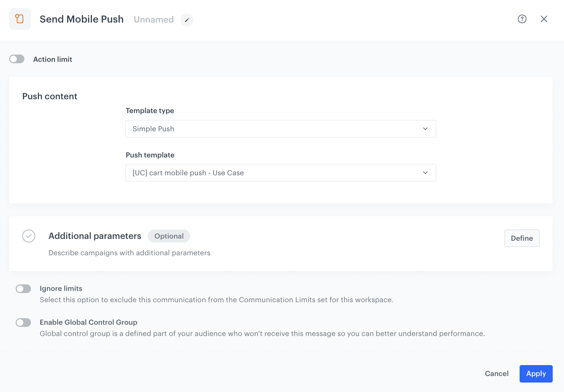
Task: Cancel the push configuration
Action: coord(496,373)
